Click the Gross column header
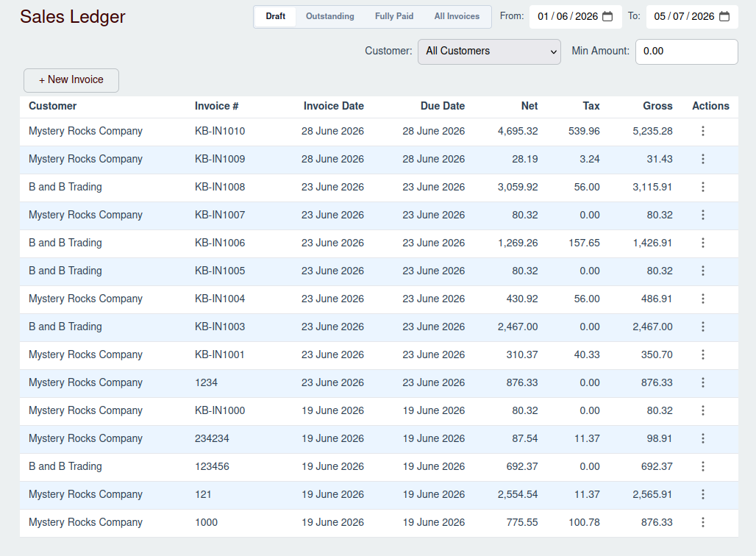 (657, 106)
